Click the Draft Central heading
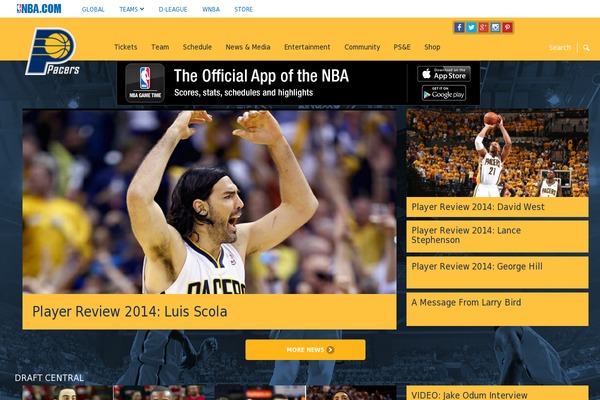 pos(49,378)
